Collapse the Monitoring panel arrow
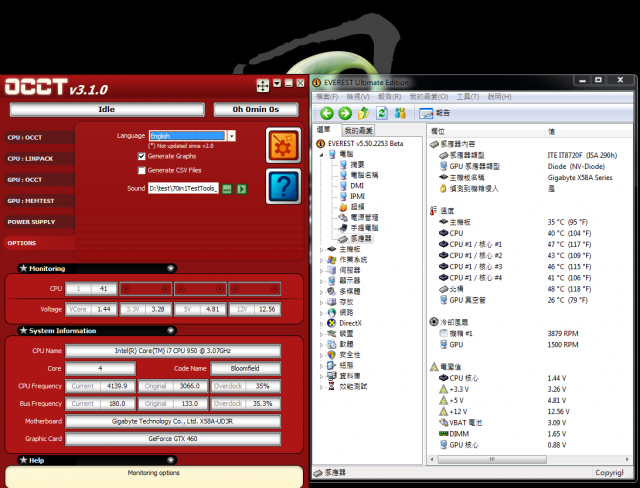Viewport: 640px width, 488px height. pos(171,268)
